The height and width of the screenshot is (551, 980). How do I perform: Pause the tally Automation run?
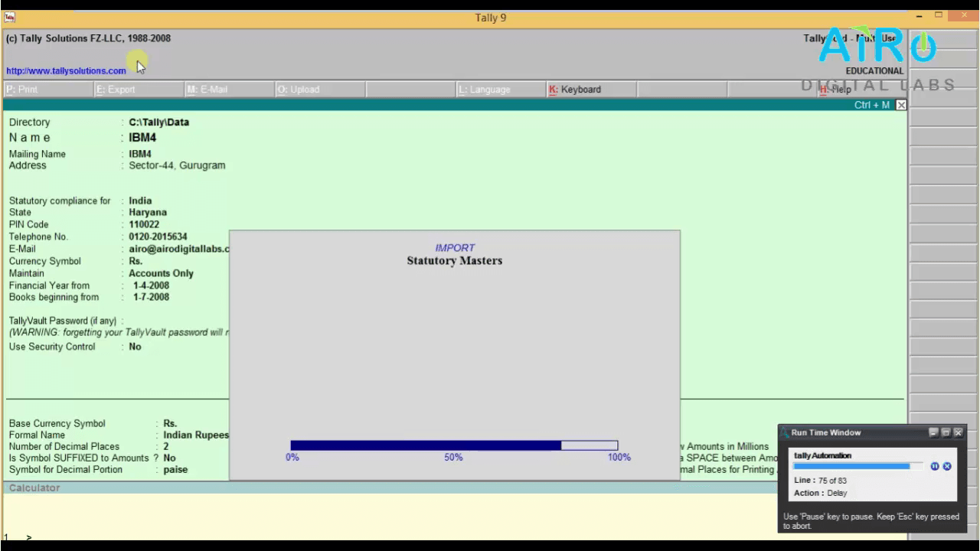point(935,466)
